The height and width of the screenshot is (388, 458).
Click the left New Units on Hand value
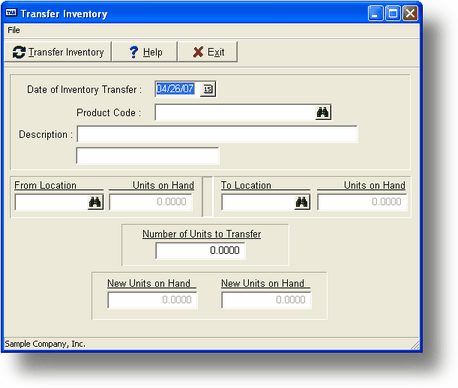click(152, 300)
